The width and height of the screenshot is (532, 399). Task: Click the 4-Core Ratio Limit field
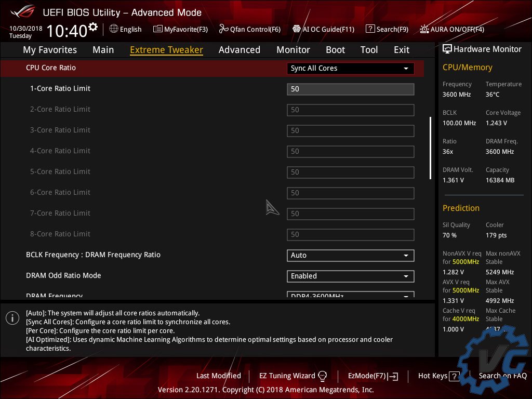[351, 151]
